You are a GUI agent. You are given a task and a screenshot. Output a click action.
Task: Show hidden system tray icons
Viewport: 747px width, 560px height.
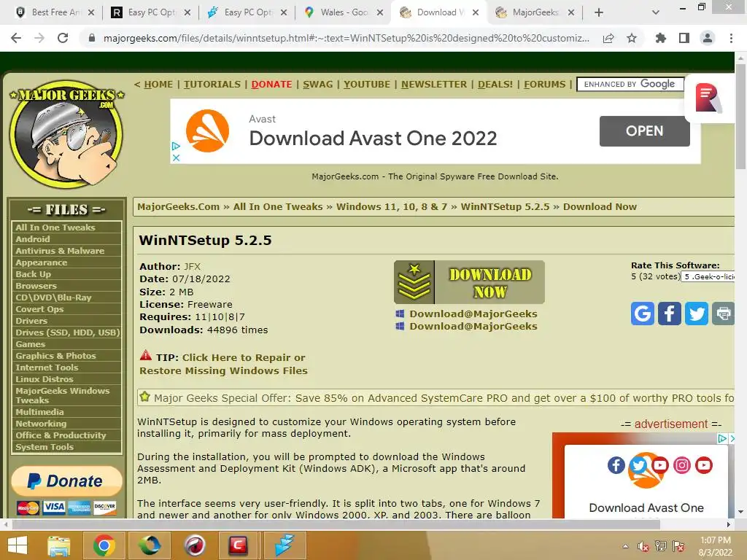[x=625, y=546]
